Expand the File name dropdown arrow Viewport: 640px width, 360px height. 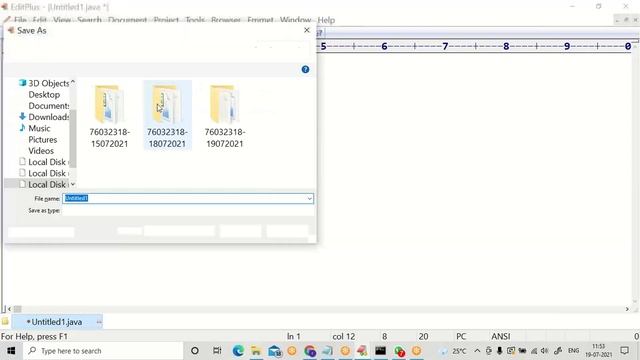(x=310, y=199)
